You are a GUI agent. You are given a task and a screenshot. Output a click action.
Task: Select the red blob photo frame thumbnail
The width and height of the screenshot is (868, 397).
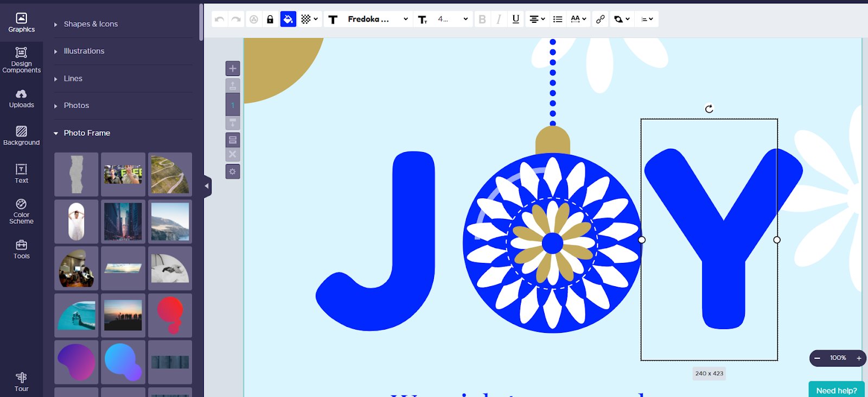pos(170,316)
